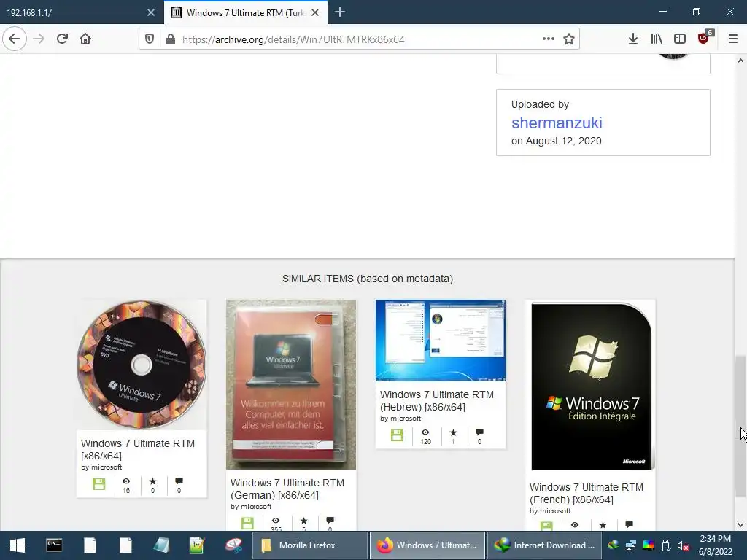Bookmark this page with the star
This screenshot has height=560, width=747.
[x=569, y=39]
